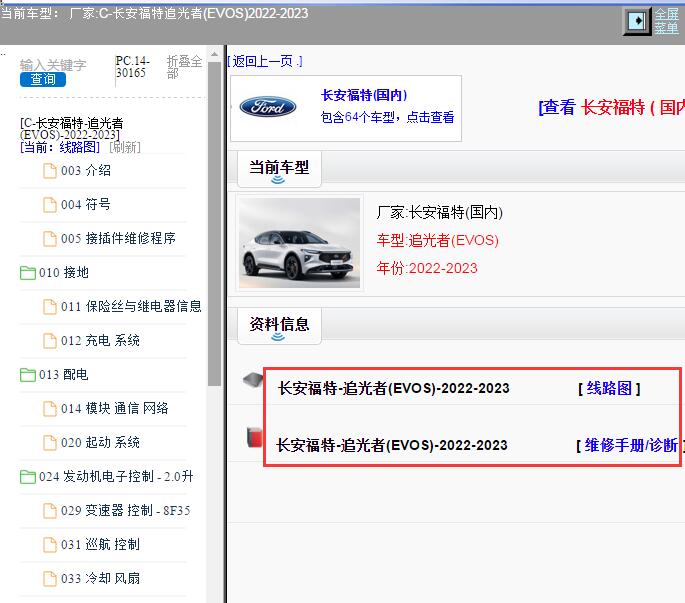Image resolution: width=685 pixels, height=603 pixels.
Task: Click the 查询 search button
Action: pos(43,80)
